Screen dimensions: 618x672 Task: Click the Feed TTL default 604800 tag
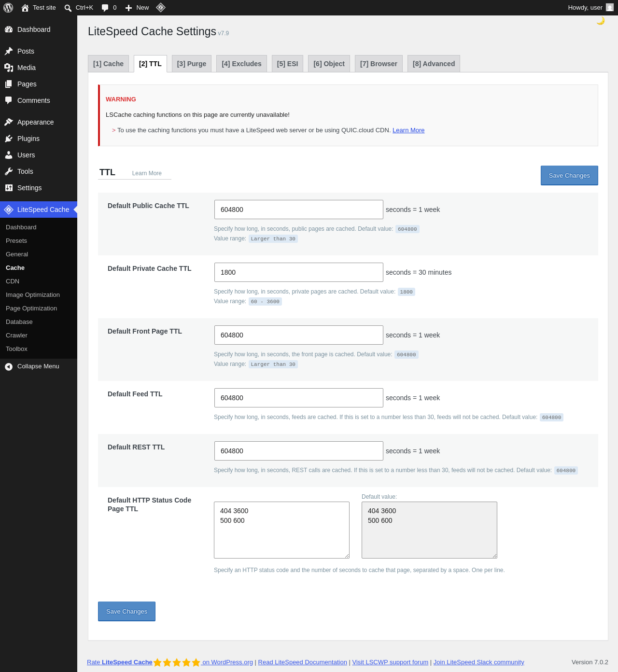551,418
